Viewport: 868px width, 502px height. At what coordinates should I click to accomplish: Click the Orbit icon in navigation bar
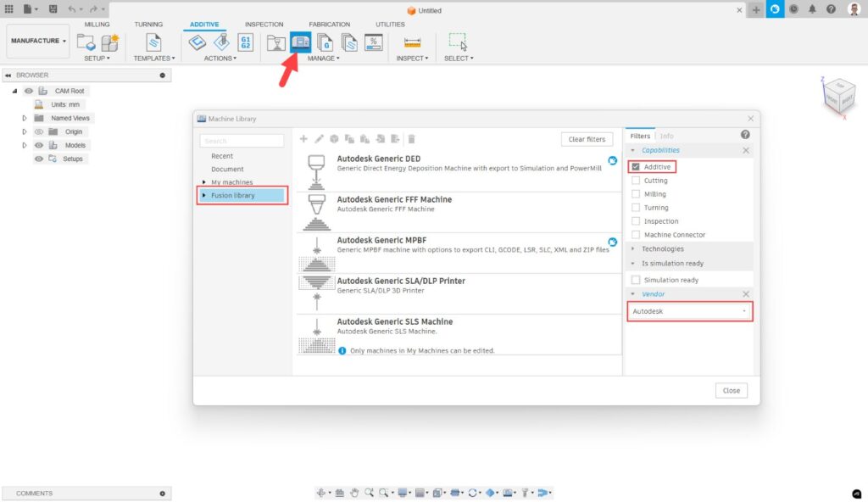pyautogui.click(x=321, y=493)
